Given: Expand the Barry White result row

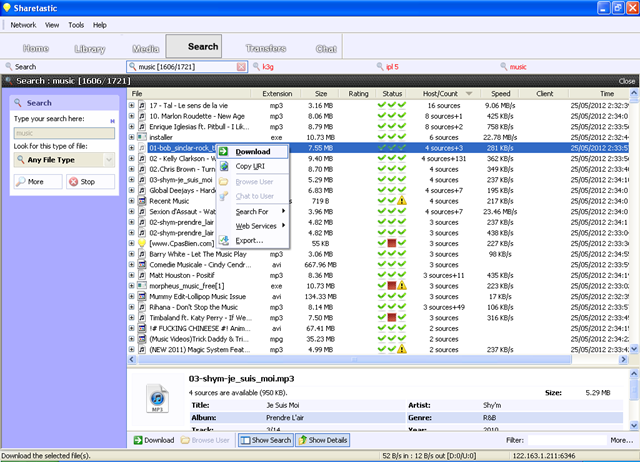Looking at the screenshot, I should 131,254.
